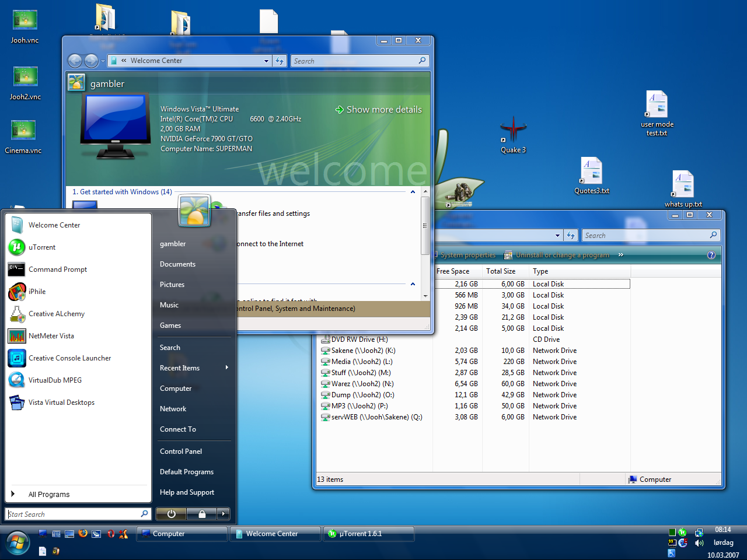This screenshot has height=560, width=747.
Task: Select Jooh2.vnc desktop shortcut
Action: click(x=25, y=83)
